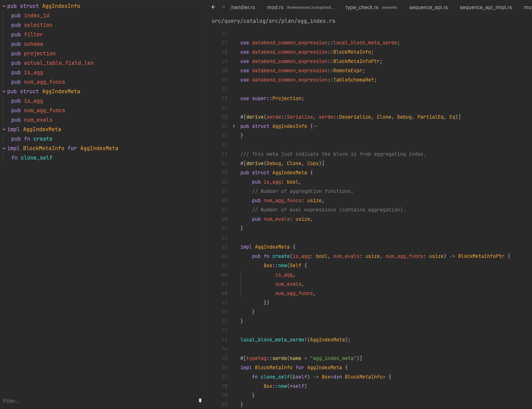532x409 pixels.
Task: Select pub selection in outline
Action: (x=32, y=25)
